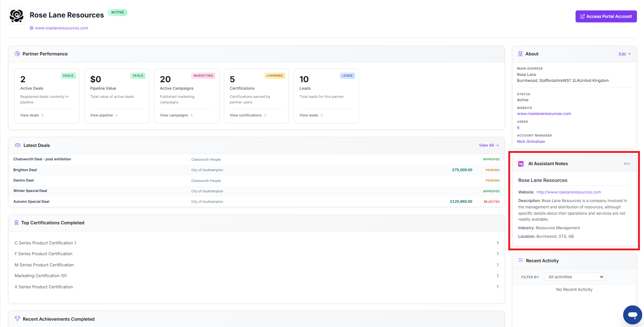Open the Nick Grimshaw account manager link
The height and width of the screenshot is (327, 644).
(531, 141)
